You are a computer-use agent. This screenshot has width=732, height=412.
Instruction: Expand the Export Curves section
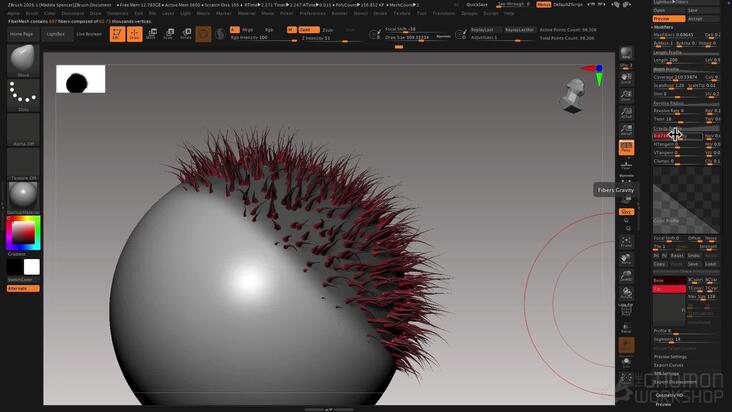(669, 365)
